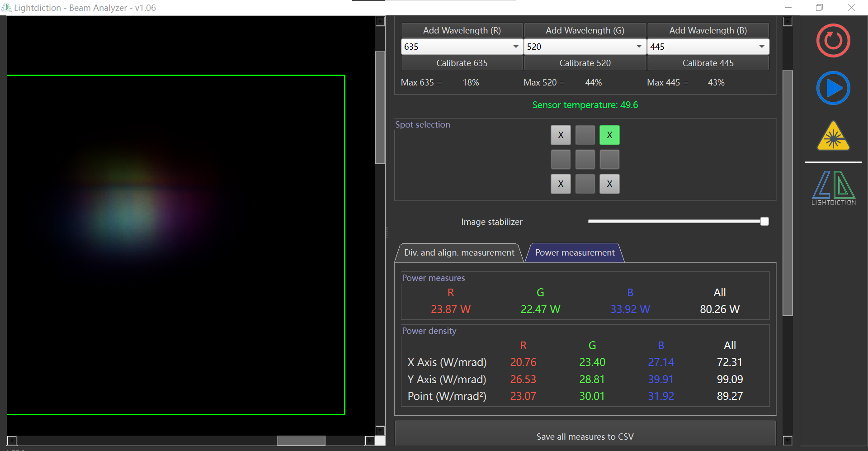
Task: Open the 520 green wavelength dropdown
Action: (638, 47)
